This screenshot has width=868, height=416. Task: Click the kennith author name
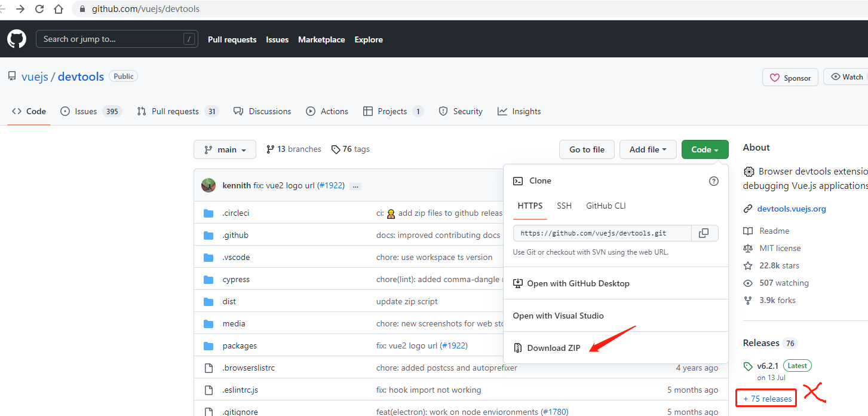(237, 186)
